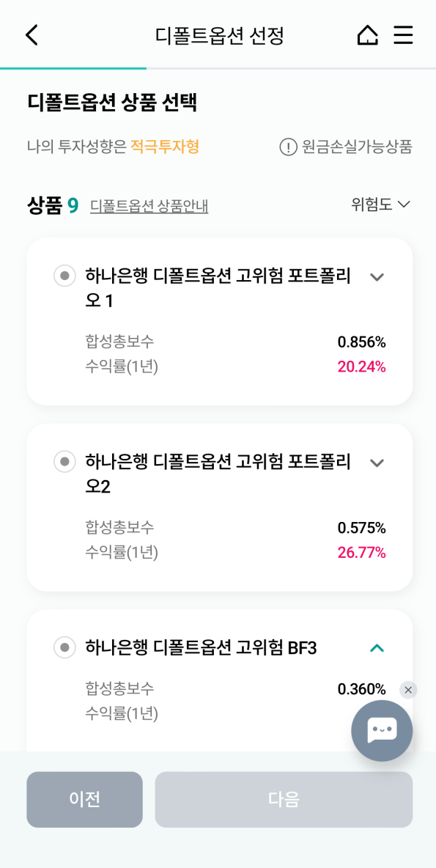Tap the 하나은행 BF3 product card
The image size is (436, 868).
(213, 647)
